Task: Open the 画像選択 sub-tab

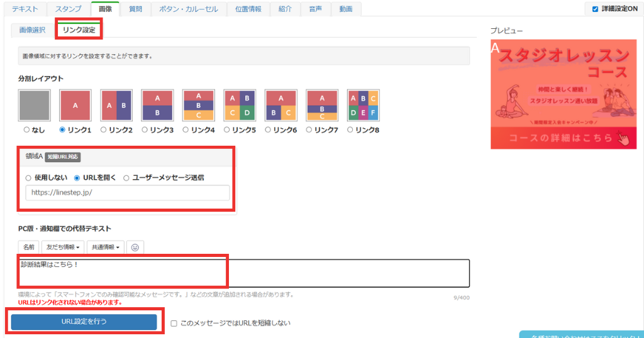Action: click(x=32, y=30)
